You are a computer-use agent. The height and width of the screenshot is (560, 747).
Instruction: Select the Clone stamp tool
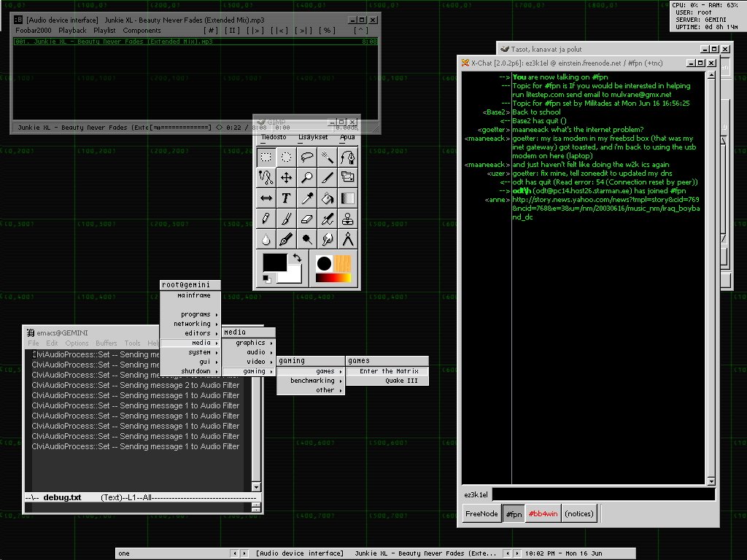348,219
